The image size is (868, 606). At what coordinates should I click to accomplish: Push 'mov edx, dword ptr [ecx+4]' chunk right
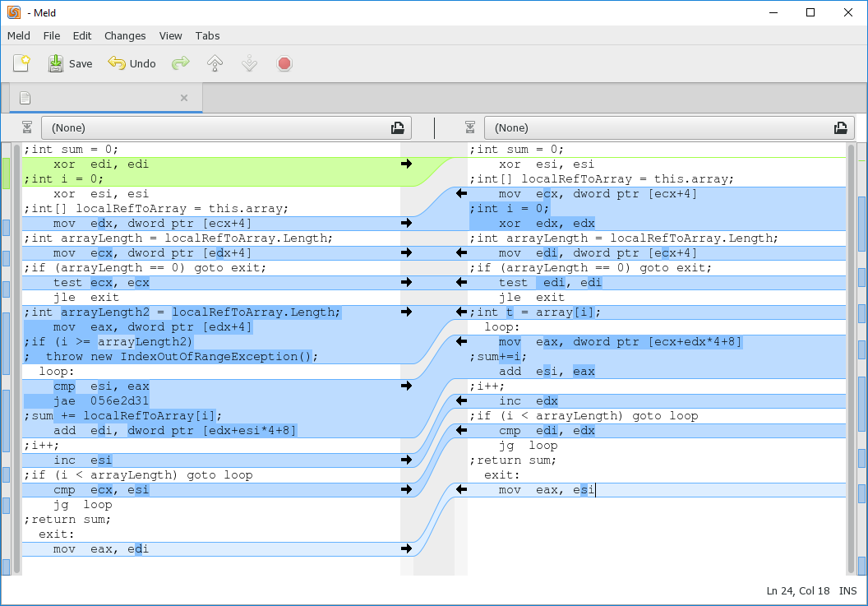tap(406, 223)
